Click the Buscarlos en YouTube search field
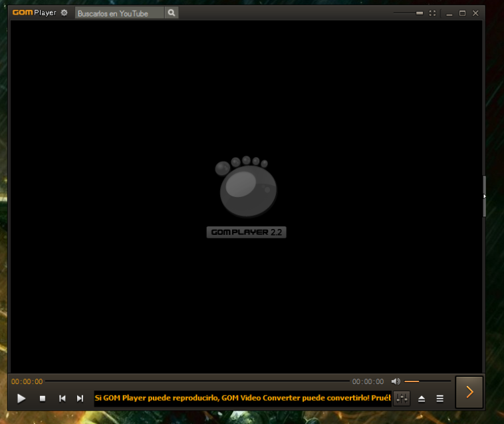504x424 pixels. tap(120, 13)
